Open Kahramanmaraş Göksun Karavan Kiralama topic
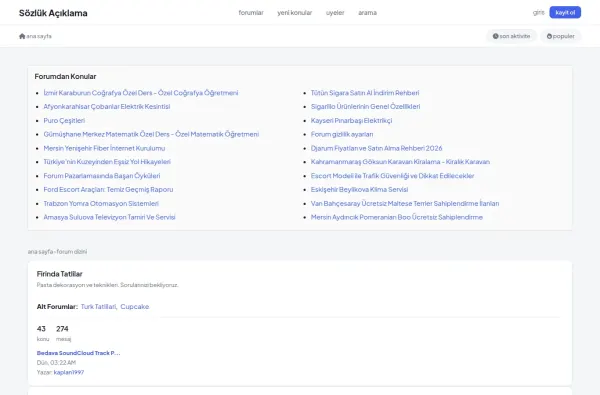Image resolution: width=600 pixels, height=395 pixels. click(400, 162)
